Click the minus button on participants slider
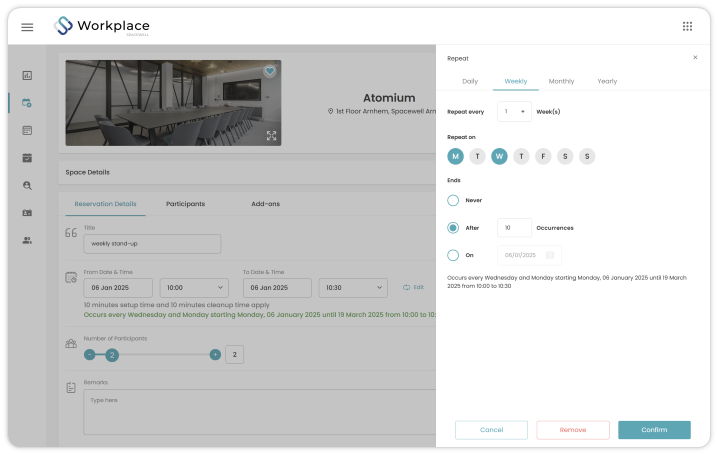The height and width of the screenshot is (455, 718). click(90, 354)
